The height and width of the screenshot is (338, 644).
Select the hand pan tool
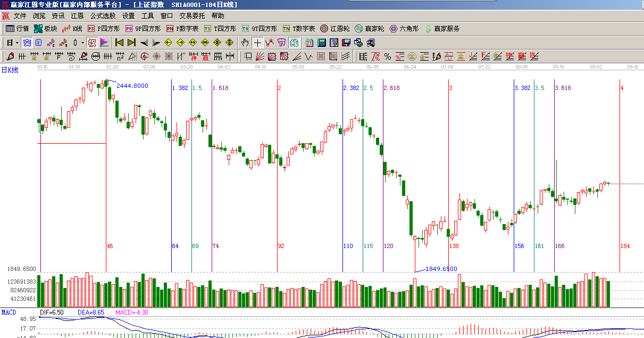tap(245, 43)
